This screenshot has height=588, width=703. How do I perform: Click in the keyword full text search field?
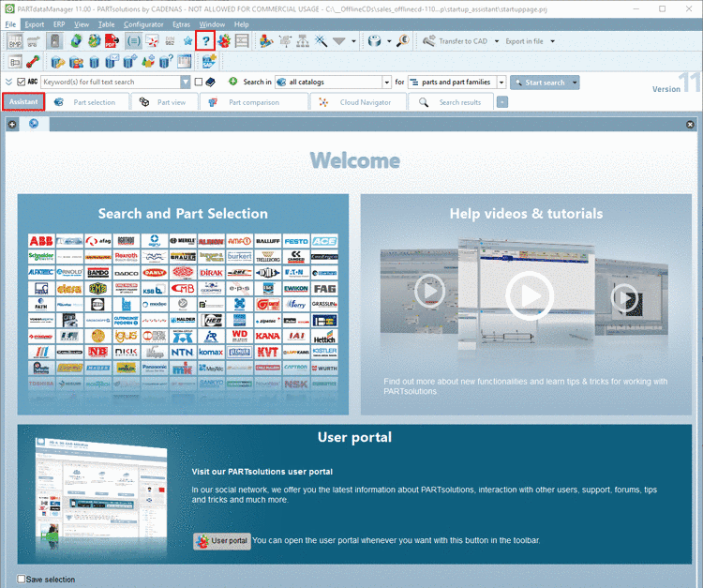coord(111,83)
